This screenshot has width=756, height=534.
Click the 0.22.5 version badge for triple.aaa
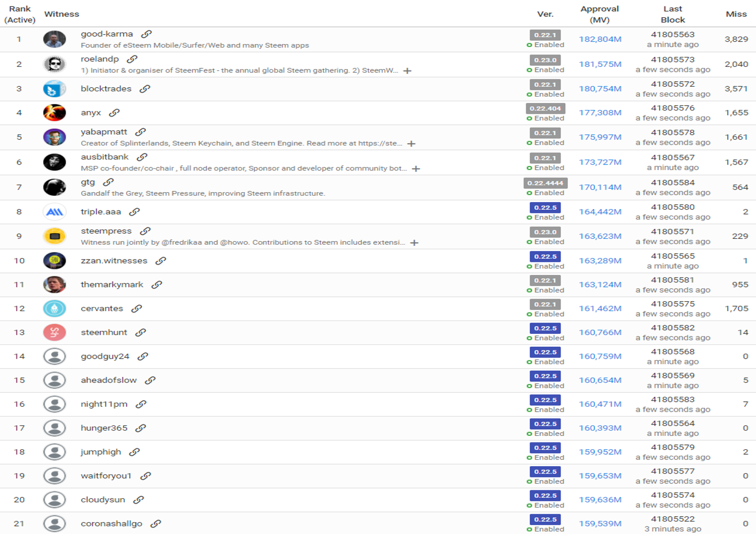[x=545, y=207]
